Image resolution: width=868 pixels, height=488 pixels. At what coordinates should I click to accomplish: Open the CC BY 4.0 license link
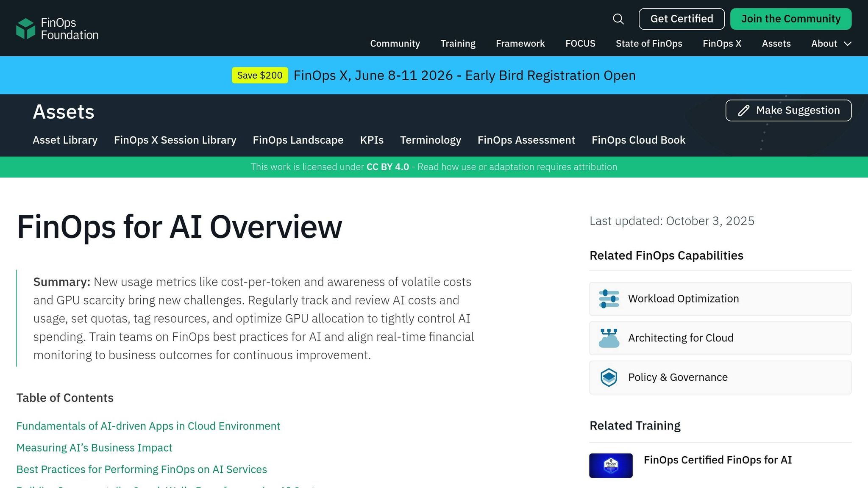coord(387,167)
